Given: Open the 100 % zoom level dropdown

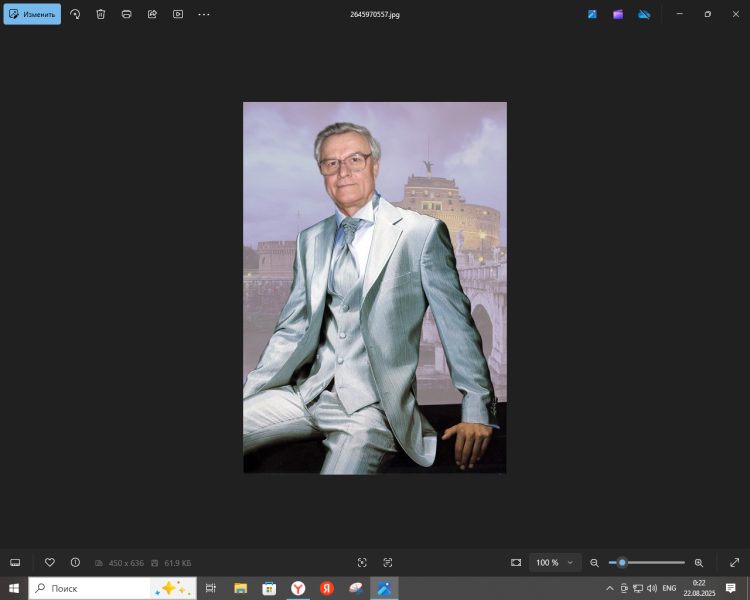Looking at the screenshot, I should (x=555, y=562).
